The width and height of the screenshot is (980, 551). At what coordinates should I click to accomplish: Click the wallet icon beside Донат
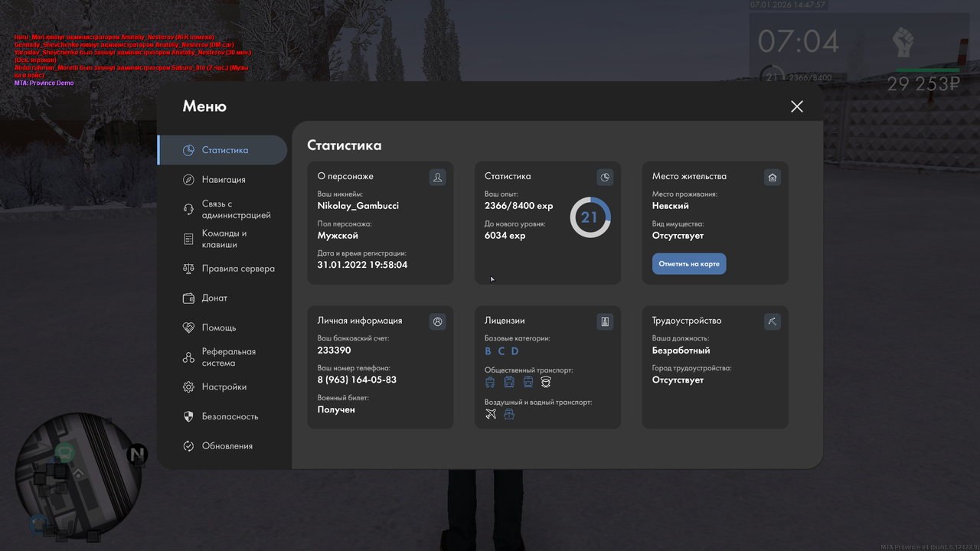[188, 298]
